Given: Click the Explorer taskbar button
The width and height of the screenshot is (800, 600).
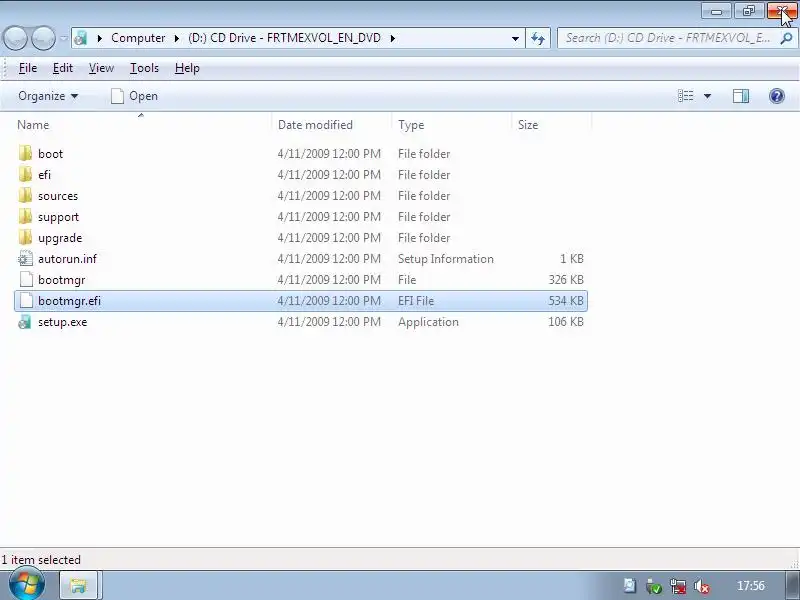Looking at the screenshot, I should click(80, 585).
